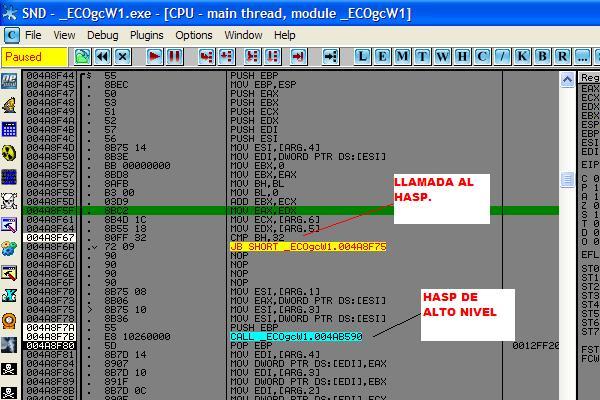Click the PE plugin icon in sidebar
The width and height of the screenshot is (600, 400).
click(x=9, y=81)
